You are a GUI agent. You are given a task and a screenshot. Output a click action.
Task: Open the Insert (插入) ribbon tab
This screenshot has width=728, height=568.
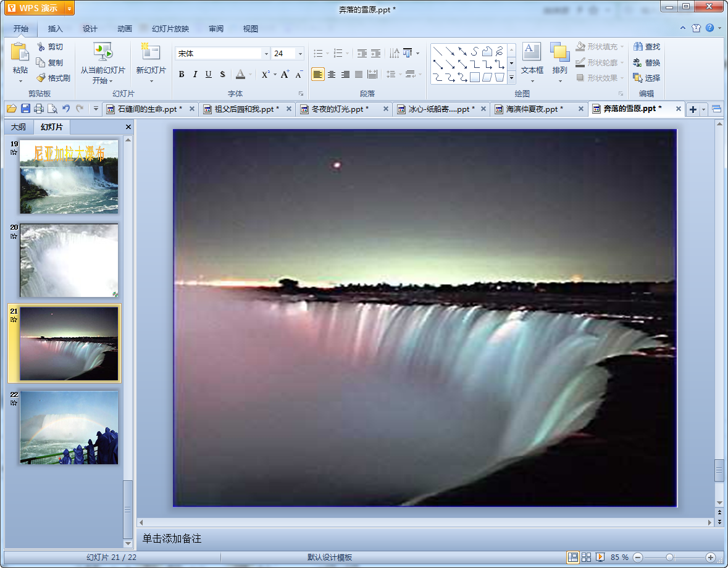(56, 29)
